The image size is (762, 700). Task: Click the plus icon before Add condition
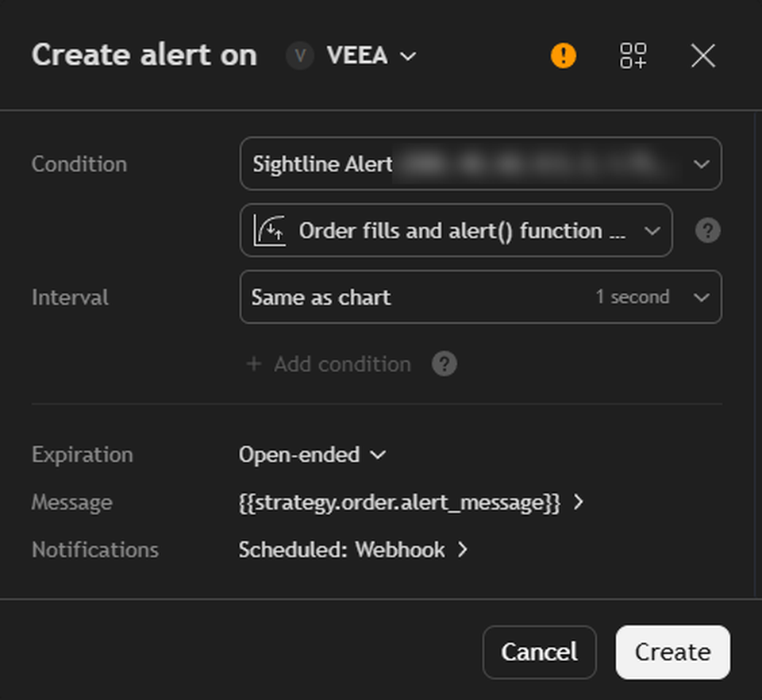(254, 363)
